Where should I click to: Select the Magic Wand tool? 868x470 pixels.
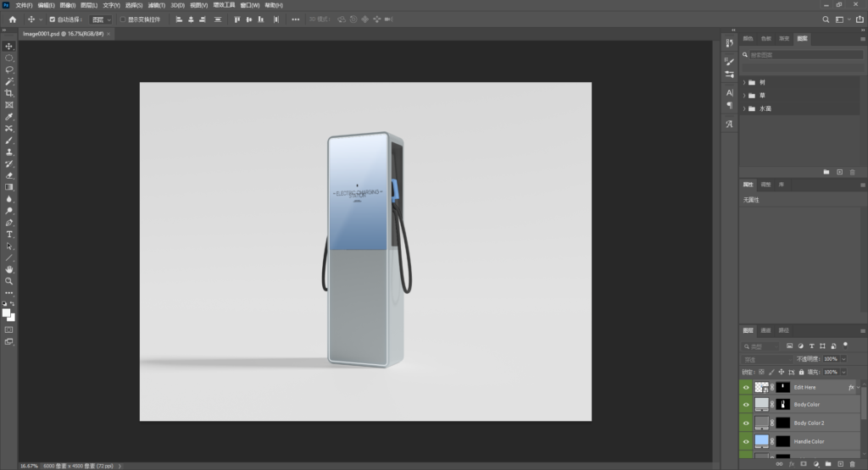[8, 81]
